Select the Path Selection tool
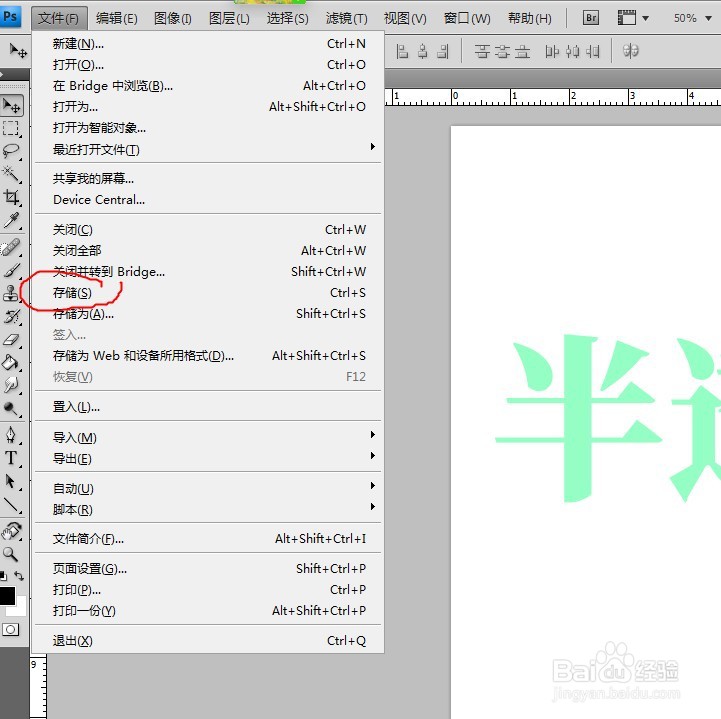Image resolution: width=721 pixels, height=719 pixels. 11,481
